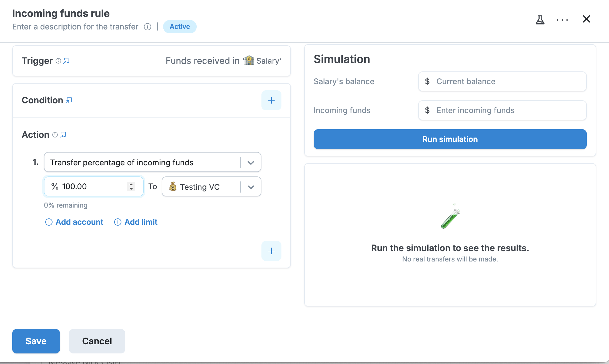Click the Salary's Current balance field
609x364 pixels.
[x=502, y=81]
